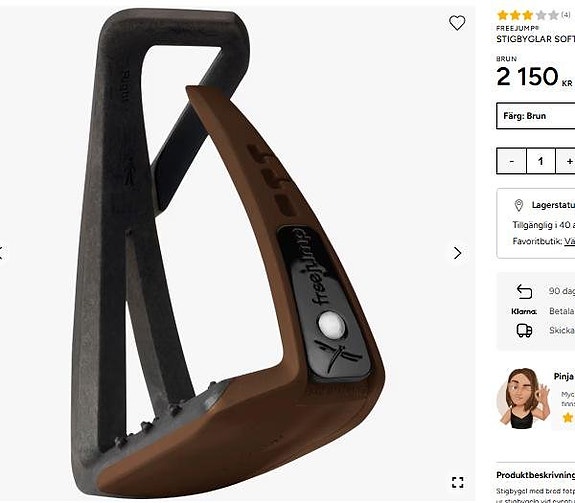Click the Freejump brand name link
Viewport: 575px width, 503px height.
517,28
